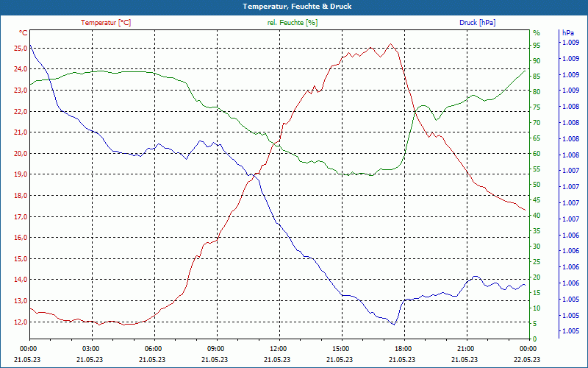This screenshot has height=368, width=588.
Task: Click the '09:00' time axis label
Action: click(215, 348)
